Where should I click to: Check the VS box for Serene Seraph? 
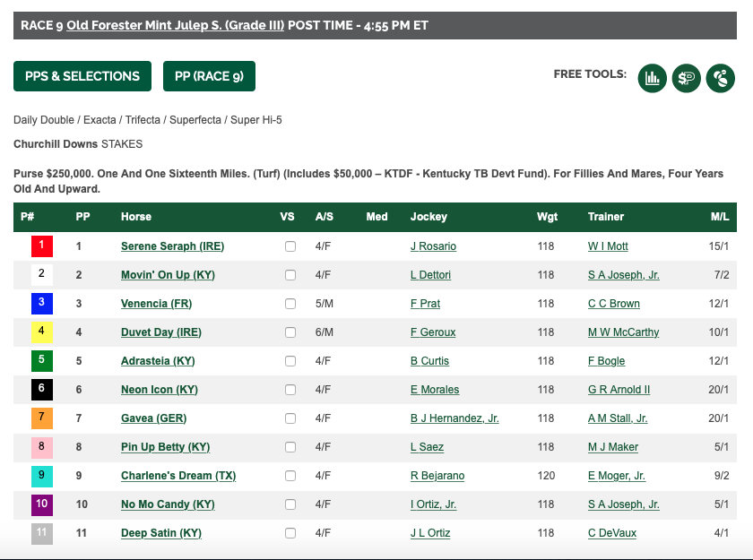[290, 246]
